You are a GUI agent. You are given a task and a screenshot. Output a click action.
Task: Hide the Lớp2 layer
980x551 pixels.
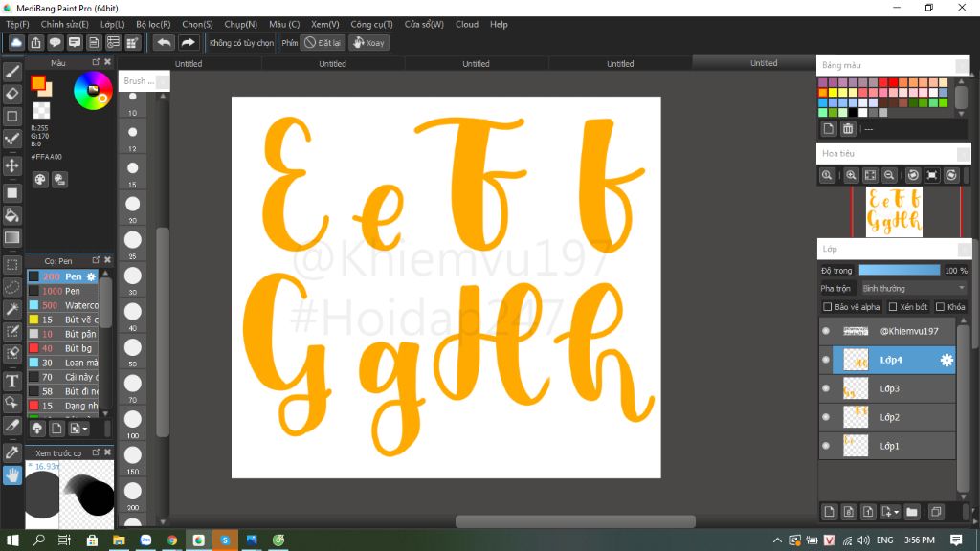(826, 417)
